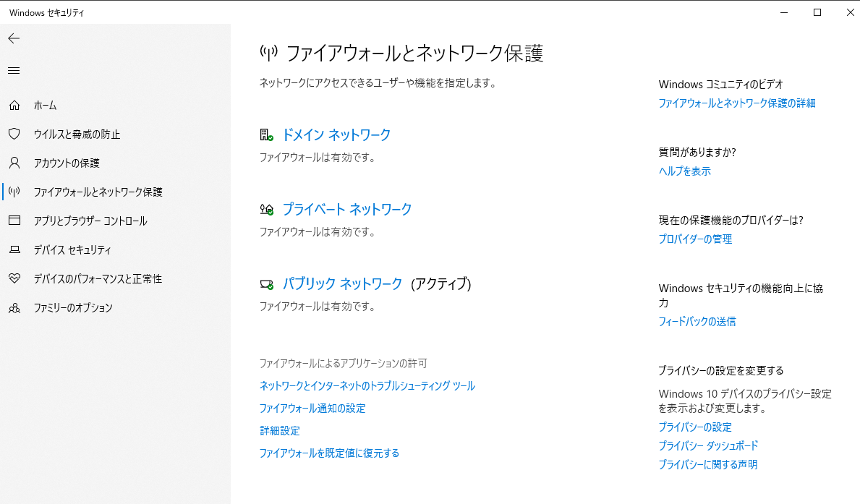
Task: Click ファイアウォールによるアプリケーションの許可
Action: coord(344,364)
